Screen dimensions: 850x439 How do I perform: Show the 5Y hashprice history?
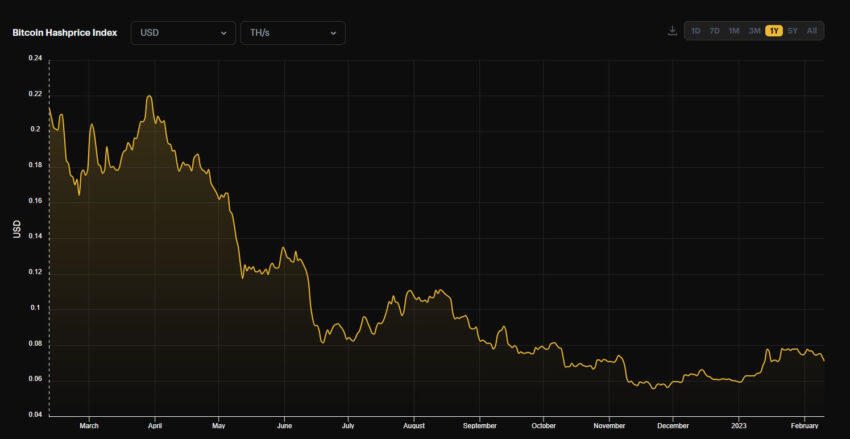(793, 31)
